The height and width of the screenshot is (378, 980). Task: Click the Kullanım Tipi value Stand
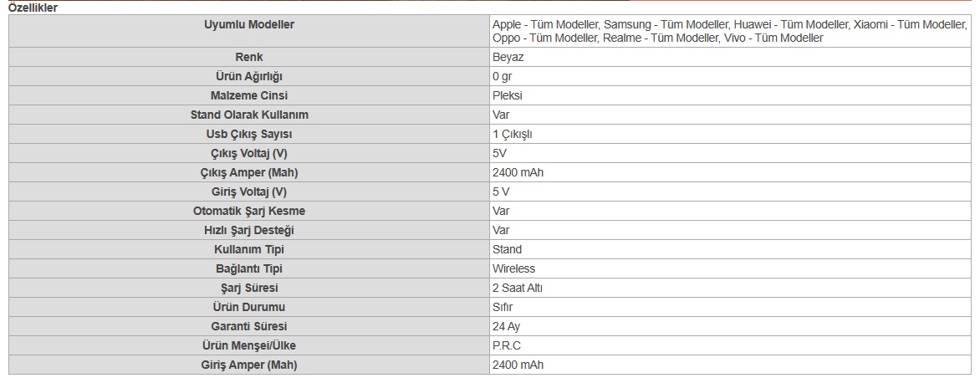[507, 249]
